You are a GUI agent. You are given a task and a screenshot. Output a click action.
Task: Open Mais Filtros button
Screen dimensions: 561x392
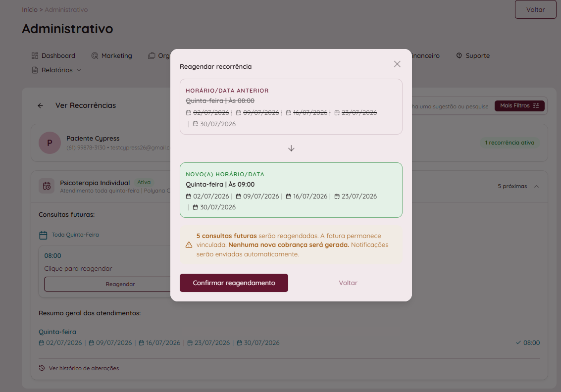519,106
